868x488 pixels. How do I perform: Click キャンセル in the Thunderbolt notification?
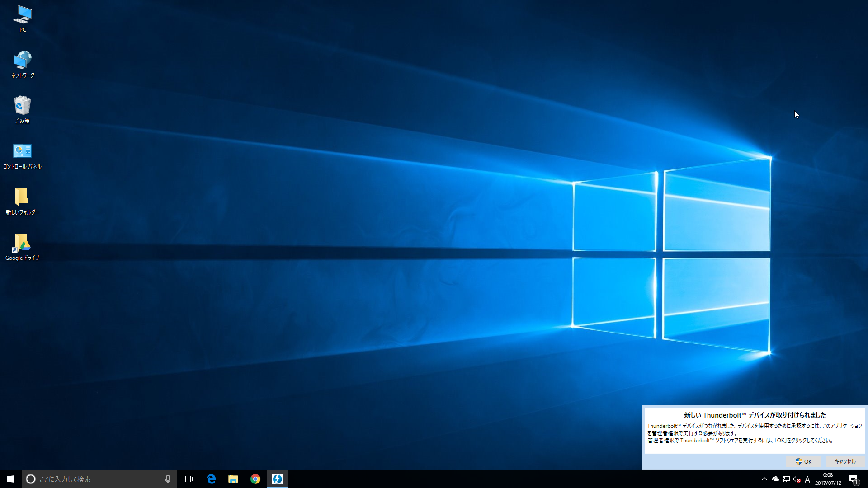coord(845,461)
